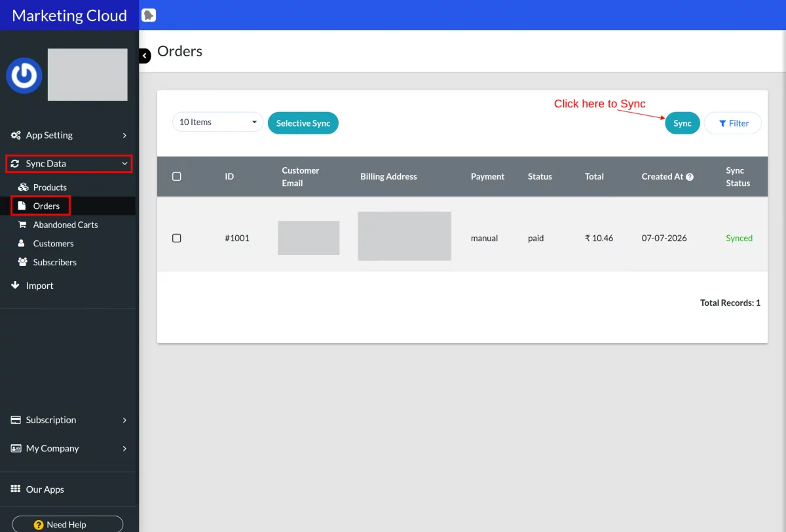Open the Orders menu item
Screen dimensions: 786x532
[x=47, y=206]
